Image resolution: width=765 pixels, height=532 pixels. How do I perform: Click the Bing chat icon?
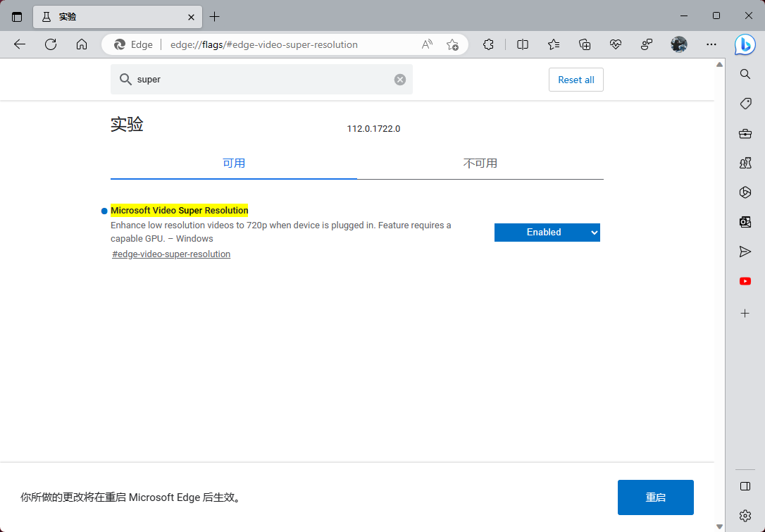745,44
